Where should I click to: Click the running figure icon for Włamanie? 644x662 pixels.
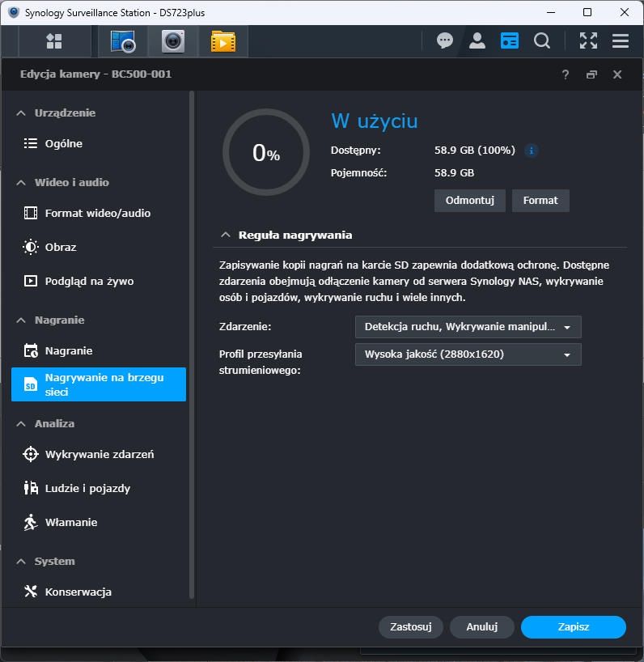31,522
